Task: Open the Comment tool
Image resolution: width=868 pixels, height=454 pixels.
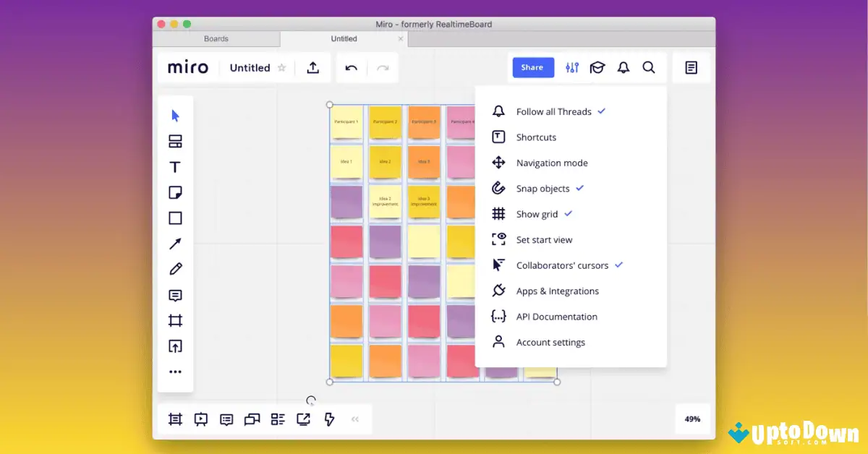Action: (x=175, y=295)
